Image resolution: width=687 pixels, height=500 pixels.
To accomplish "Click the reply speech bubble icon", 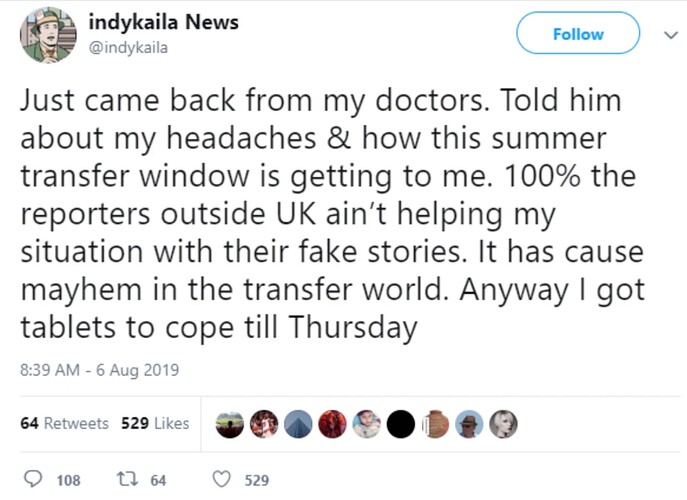I will [x=32, y=479].
